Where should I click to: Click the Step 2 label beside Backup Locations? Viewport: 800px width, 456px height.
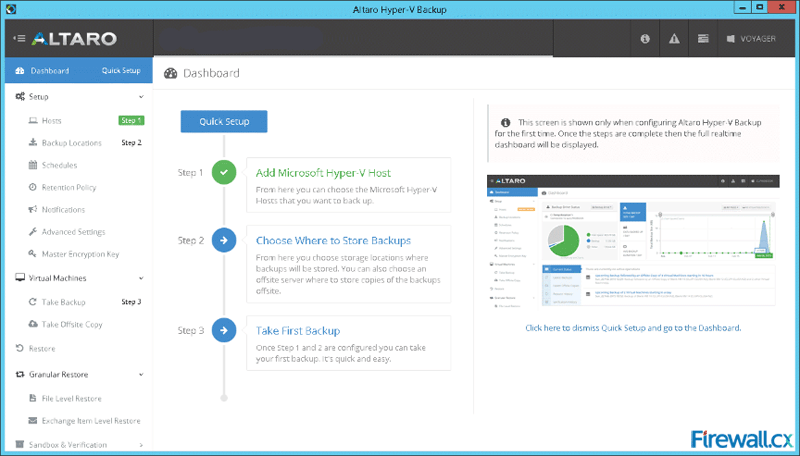pos(131,143)
